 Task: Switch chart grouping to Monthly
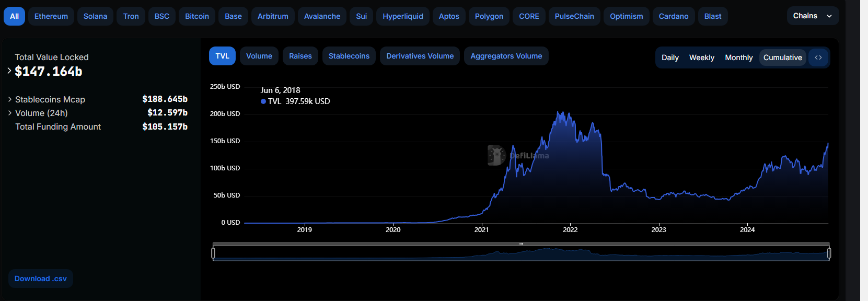click(739, 57)
